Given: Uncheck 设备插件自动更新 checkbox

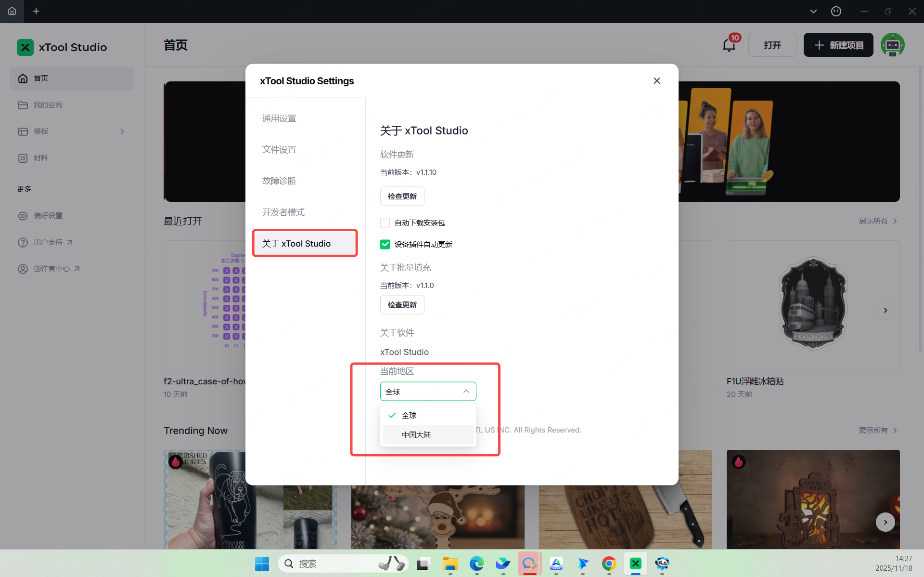Looking at the screenshot, I should click(385, 245).
